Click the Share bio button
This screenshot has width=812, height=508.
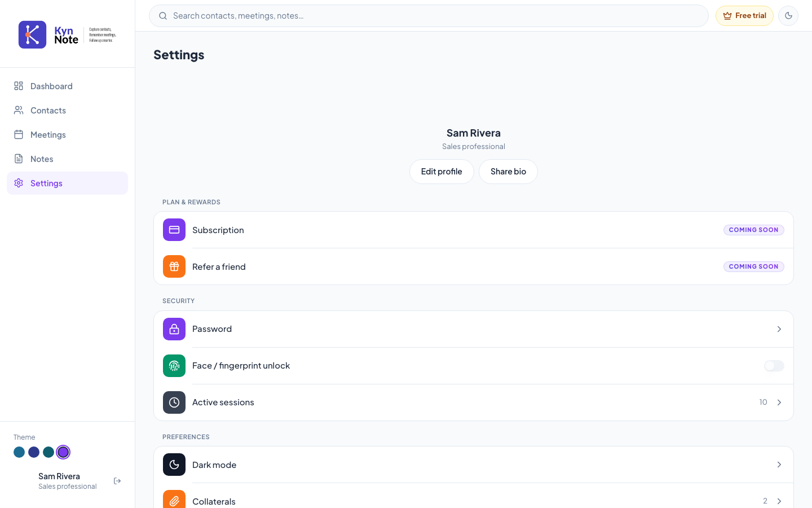tap(508, 172)
